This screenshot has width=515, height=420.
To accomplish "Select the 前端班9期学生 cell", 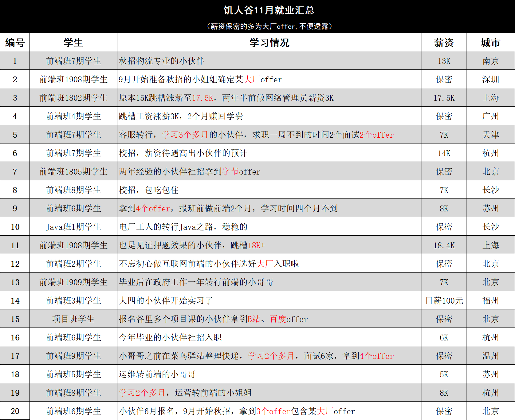I will [73, 356].
